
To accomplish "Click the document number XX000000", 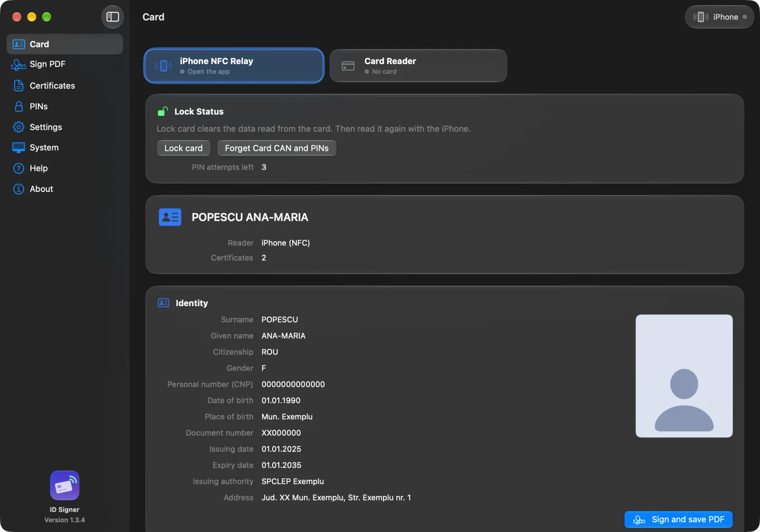I will coord(281,433).
